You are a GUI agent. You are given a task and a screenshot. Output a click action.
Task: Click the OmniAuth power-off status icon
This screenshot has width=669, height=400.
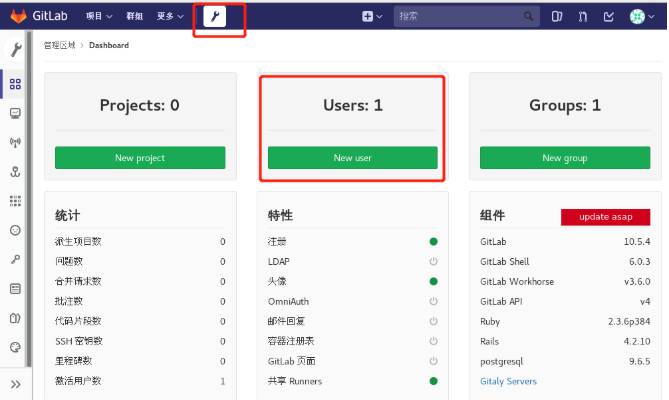pos(433,301)
